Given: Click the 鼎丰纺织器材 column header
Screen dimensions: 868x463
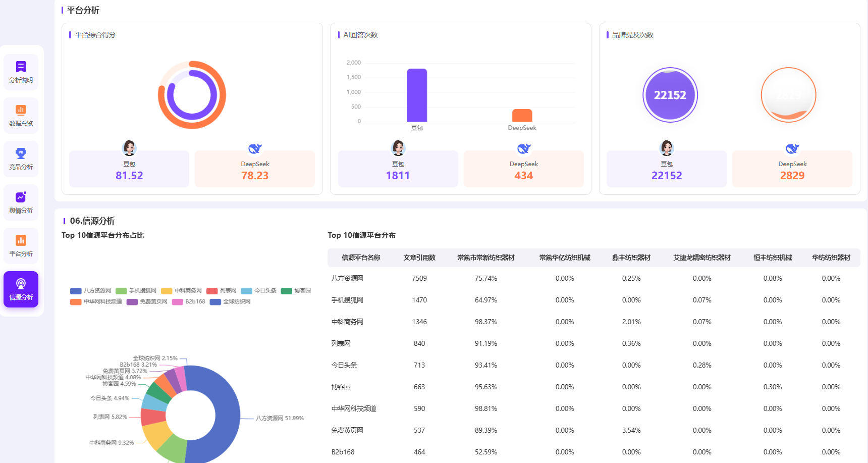Looking at the screenshot, I should (x=631, y=258).
